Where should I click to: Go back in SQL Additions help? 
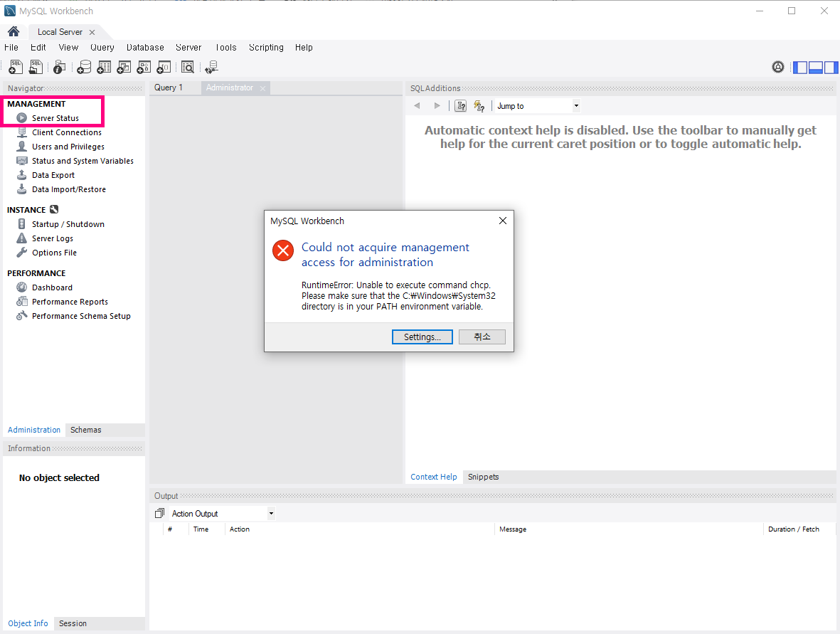(x=417, y=105)
